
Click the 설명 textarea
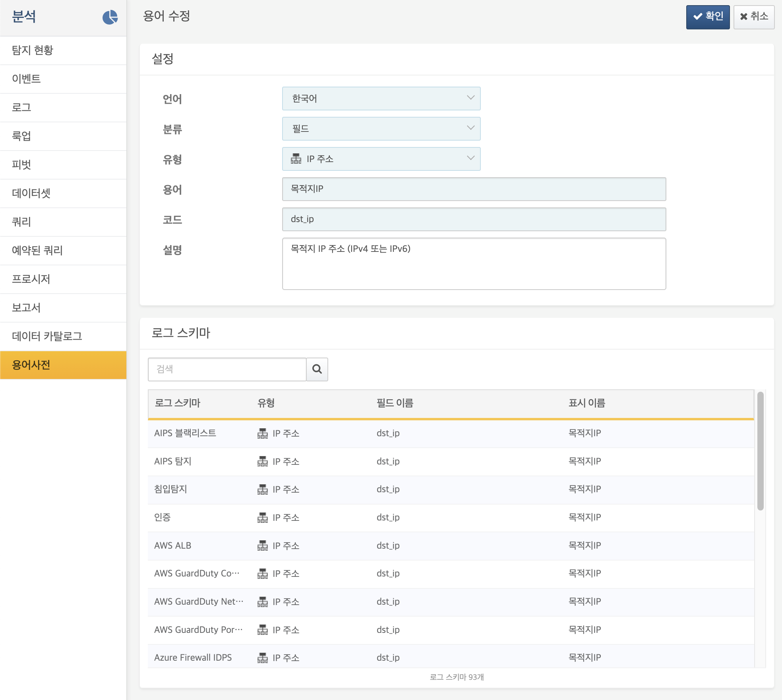click(x=474, y=264)
